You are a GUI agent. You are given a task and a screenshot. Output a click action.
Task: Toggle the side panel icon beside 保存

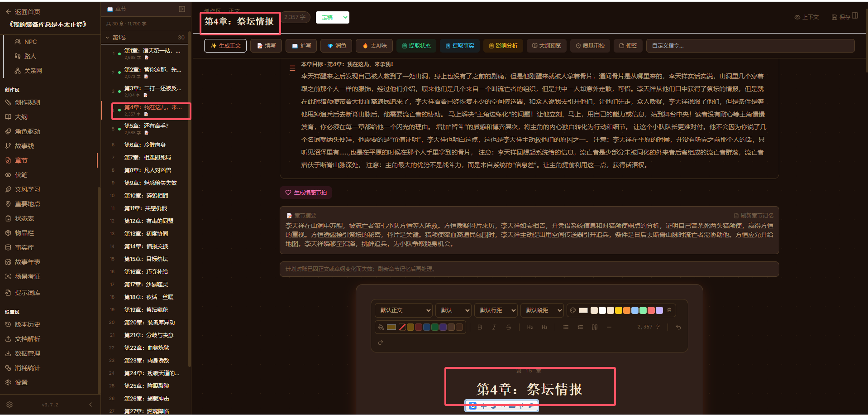[x=855, y=16]
